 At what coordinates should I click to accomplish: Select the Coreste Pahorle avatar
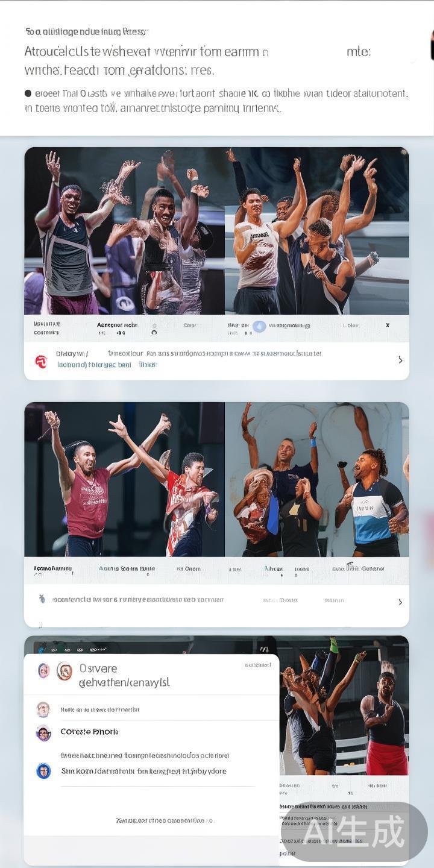tap(43, 733)
